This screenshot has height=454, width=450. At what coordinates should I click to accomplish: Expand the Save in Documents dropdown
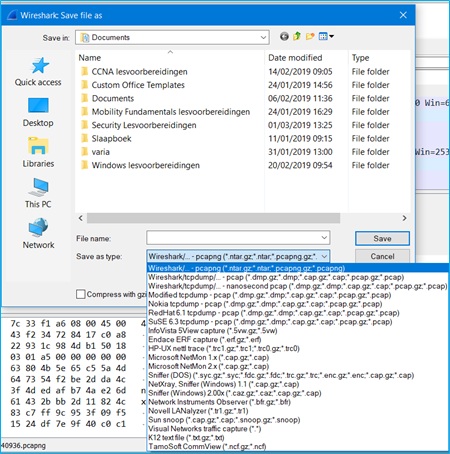pyautogui.click(x=263, y=37)
